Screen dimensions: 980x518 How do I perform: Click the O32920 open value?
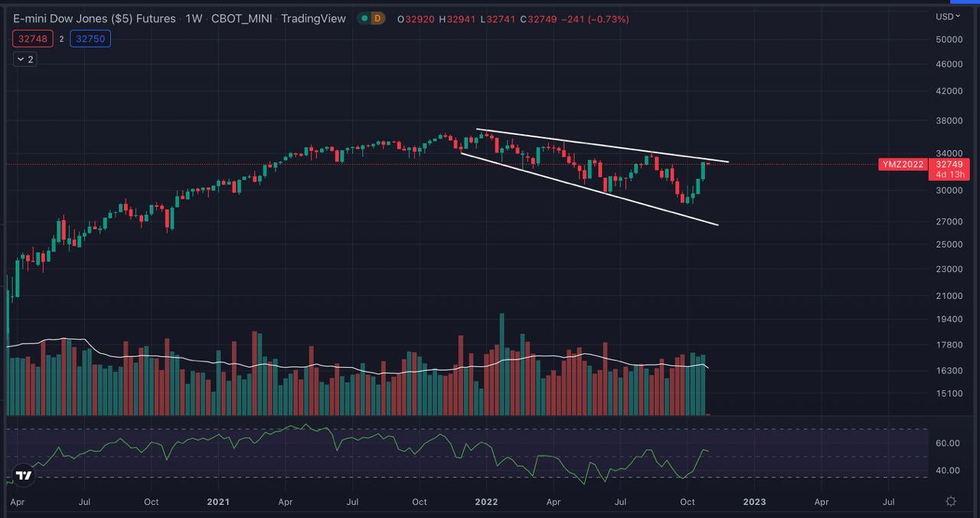point(416,19)
